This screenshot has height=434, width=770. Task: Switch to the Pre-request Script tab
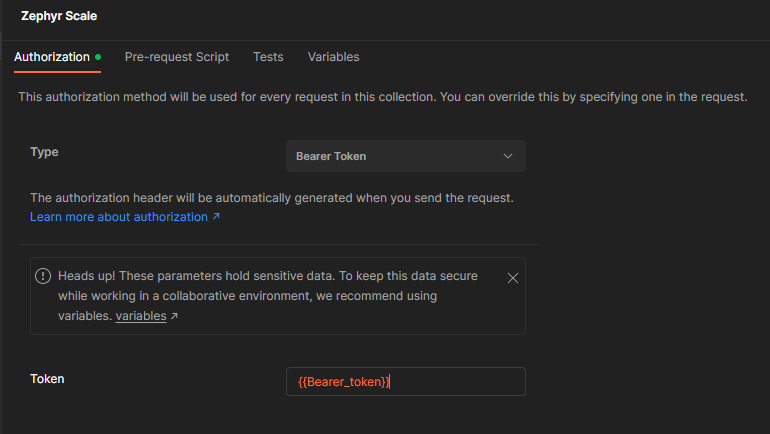[176, 57]
